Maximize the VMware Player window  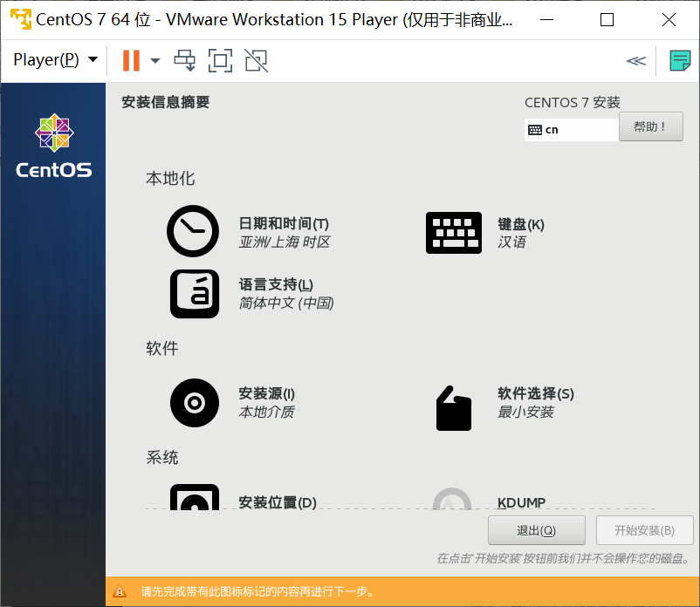[607, 20]
